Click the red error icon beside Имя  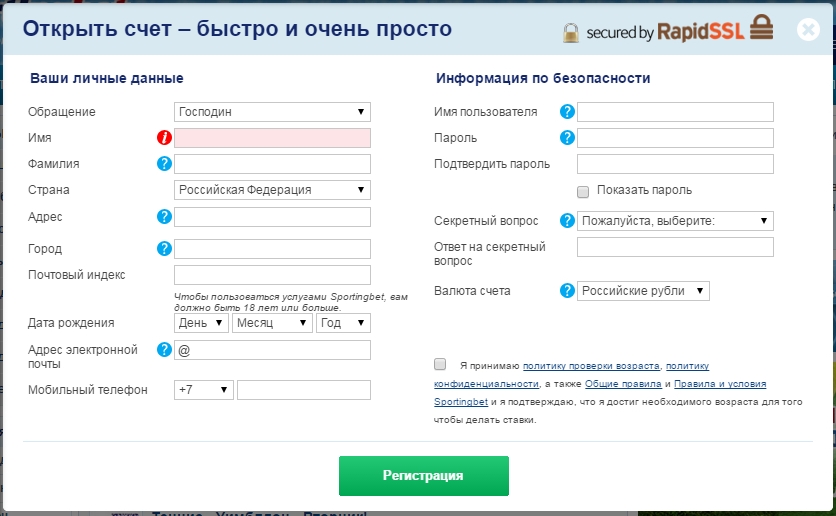(164, 138)
